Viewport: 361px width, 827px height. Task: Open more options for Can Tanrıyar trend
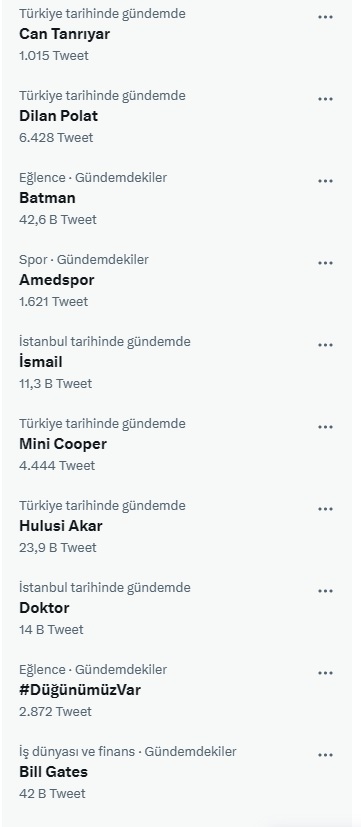(325, 17)
